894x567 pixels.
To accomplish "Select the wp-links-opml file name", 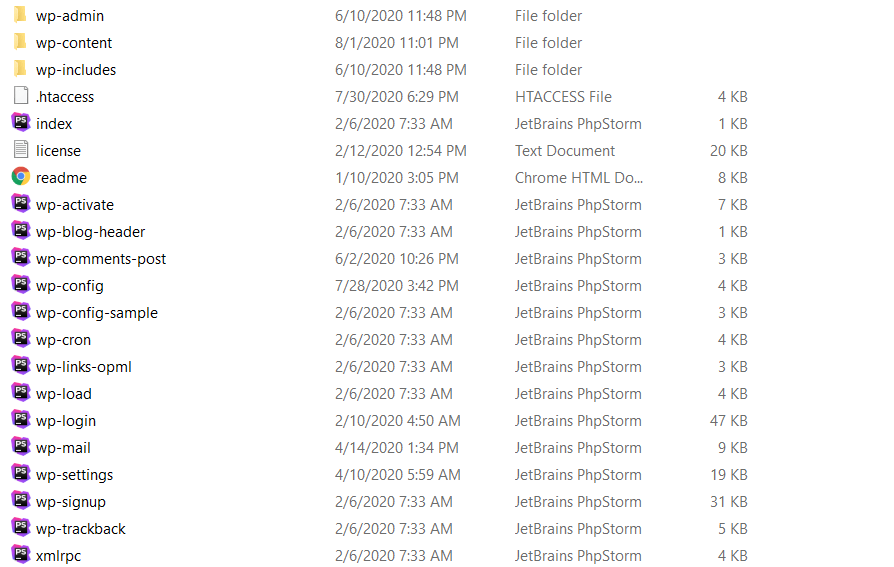I will (83, 367).
